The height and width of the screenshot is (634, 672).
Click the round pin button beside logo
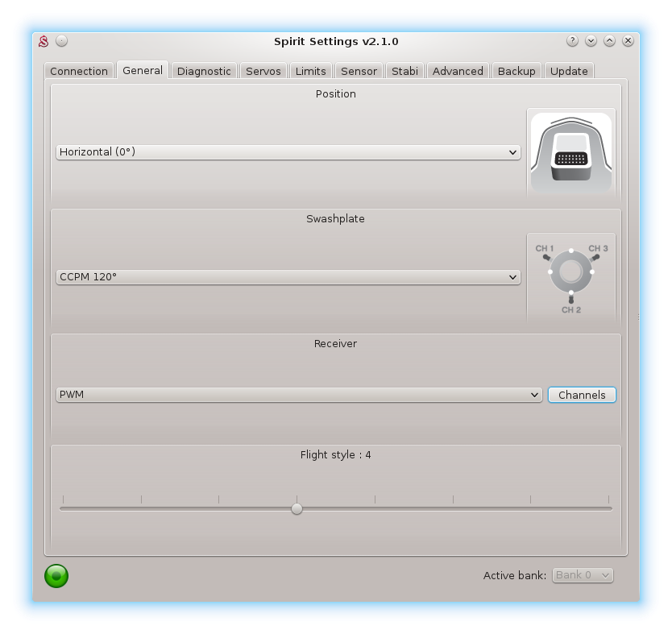point(62,41)
